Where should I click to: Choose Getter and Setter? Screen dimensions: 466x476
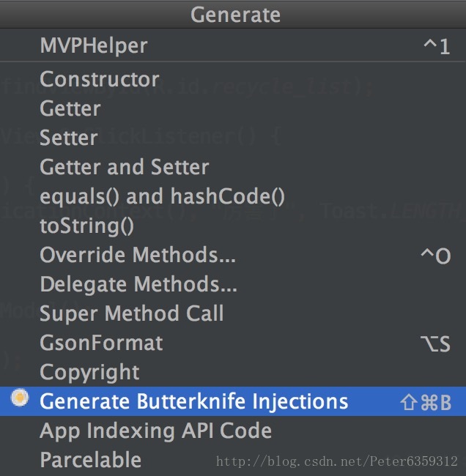(233, 167)
